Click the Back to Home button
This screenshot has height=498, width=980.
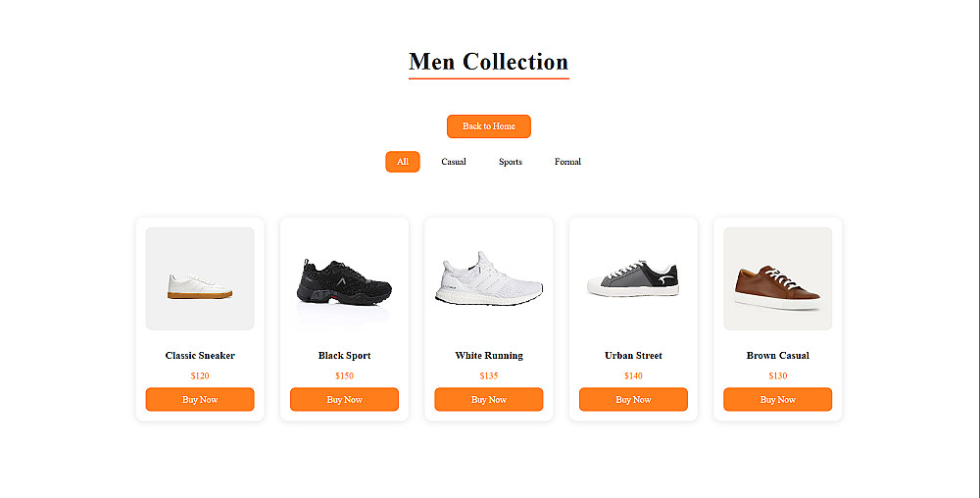coord(488,126)
